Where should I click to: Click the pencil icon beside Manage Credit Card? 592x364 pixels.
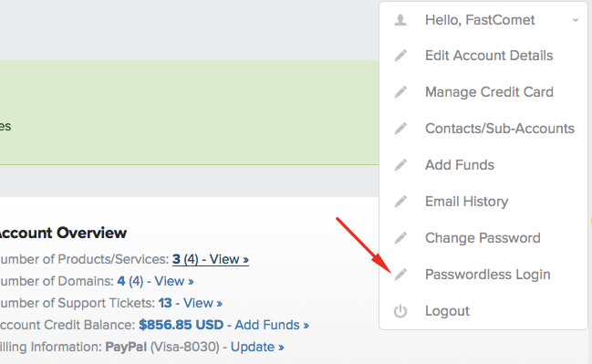tap(400, 92)
